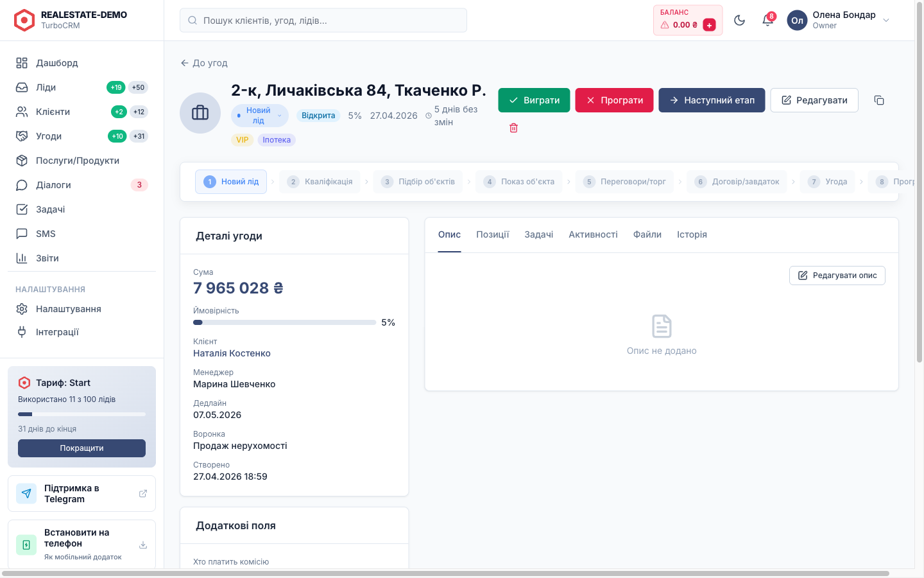Click the search field for clients and deals
Screen dimensions: 924x578
[x=323, y=21]
